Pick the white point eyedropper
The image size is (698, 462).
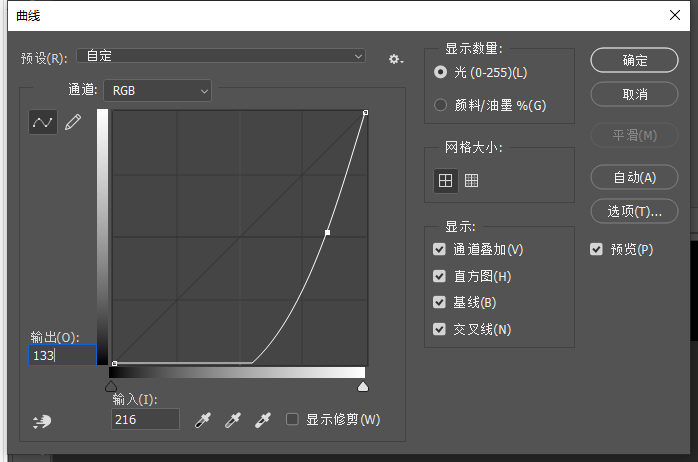point(263,420)
